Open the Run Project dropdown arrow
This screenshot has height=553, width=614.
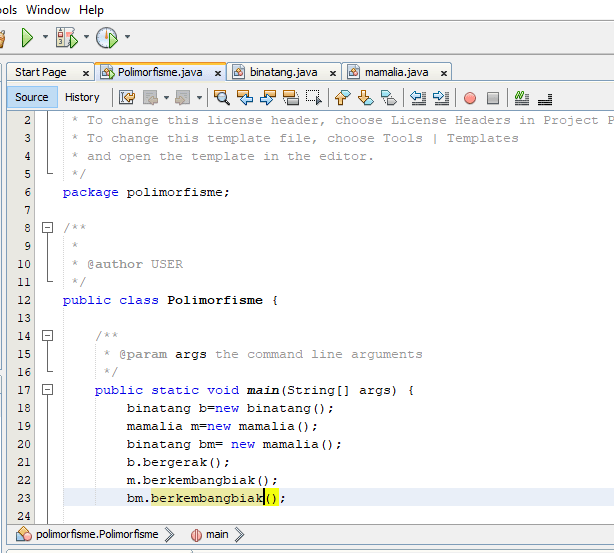tap(45, 38)
